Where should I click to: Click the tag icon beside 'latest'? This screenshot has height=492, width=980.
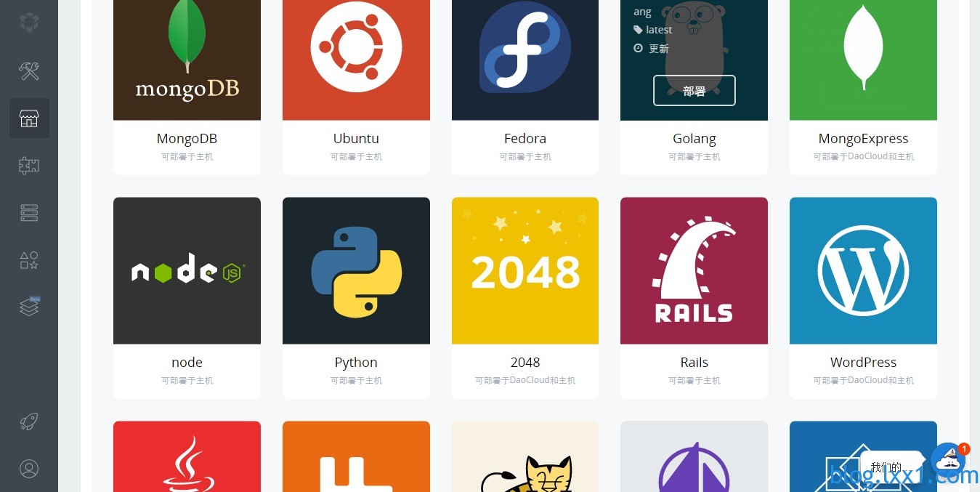(x=638, y=30)
